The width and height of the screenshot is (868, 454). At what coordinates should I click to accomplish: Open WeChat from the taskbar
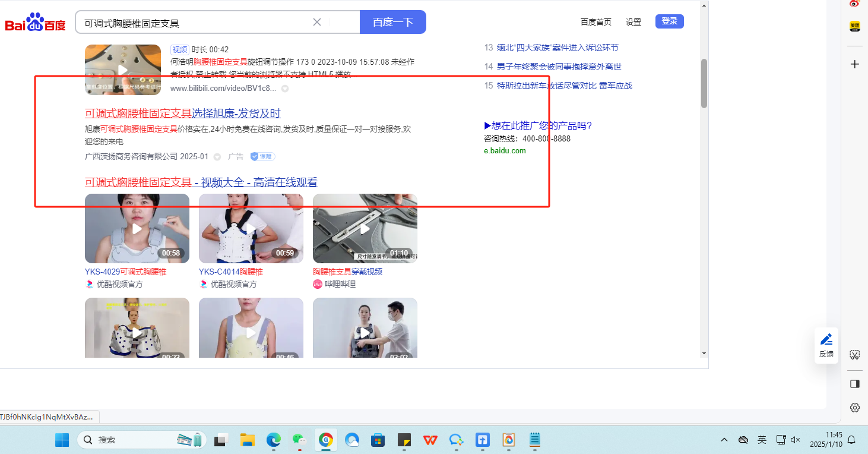[299, 440]
